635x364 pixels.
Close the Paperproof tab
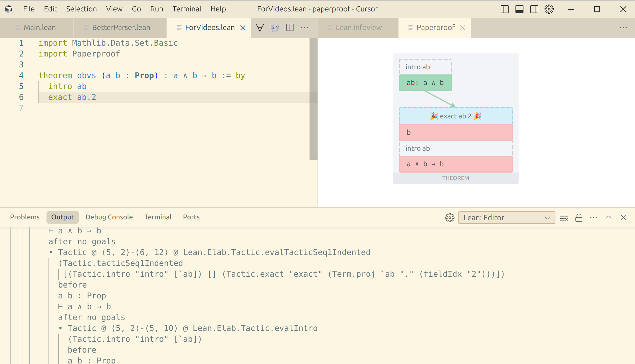(x=463, y=27)
